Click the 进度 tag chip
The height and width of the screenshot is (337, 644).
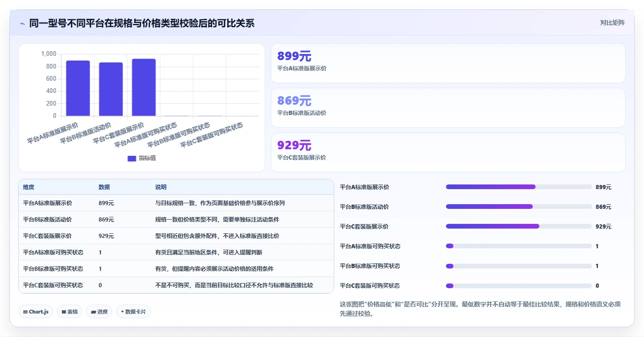point(99,312)
